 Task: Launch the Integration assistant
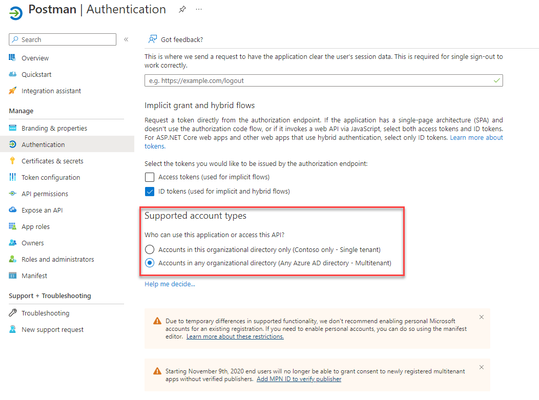pyautogui.click(x=51, y=91)
